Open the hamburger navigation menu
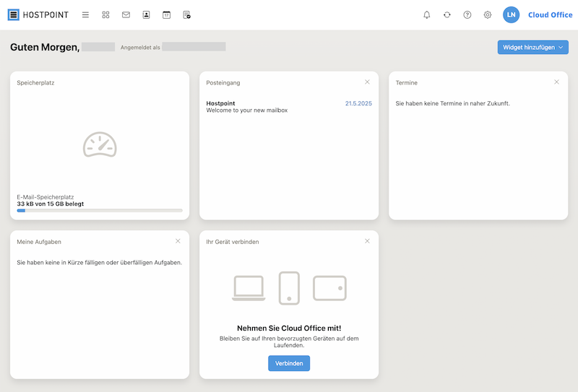Image resolution: width=578 pixels, height=392 pixels. (x=85, y=14)
